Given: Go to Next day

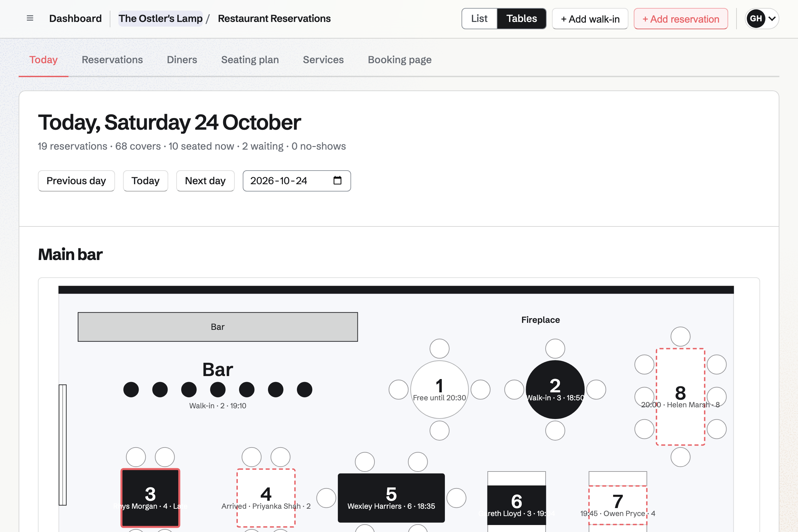Looking at the screenshot, I should click(x=205, y=181).
